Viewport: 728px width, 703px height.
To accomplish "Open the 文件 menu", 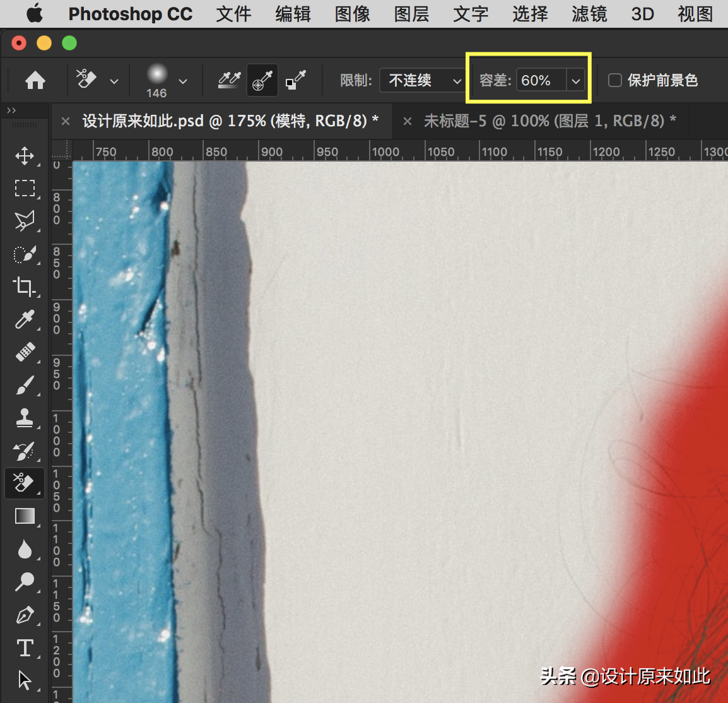I will coord(233,14).
